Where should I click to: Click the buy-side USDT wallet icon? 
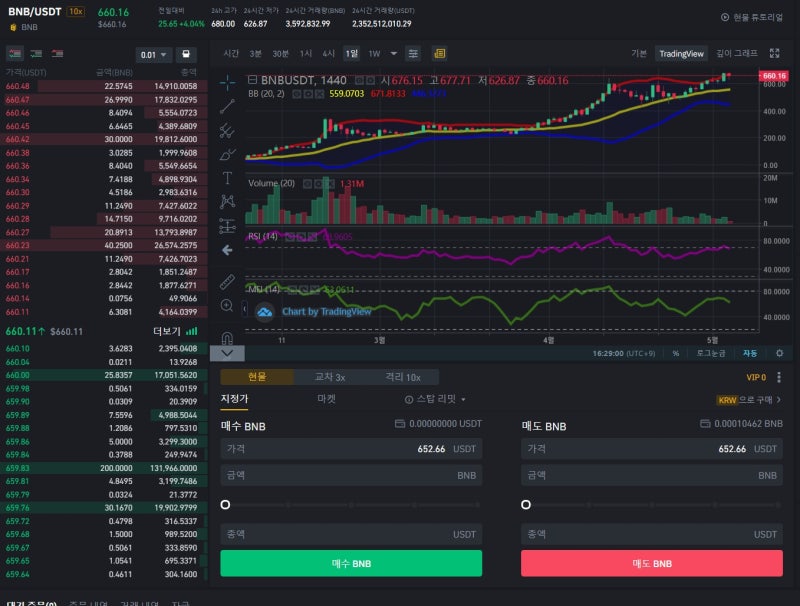tap(400, 423)
